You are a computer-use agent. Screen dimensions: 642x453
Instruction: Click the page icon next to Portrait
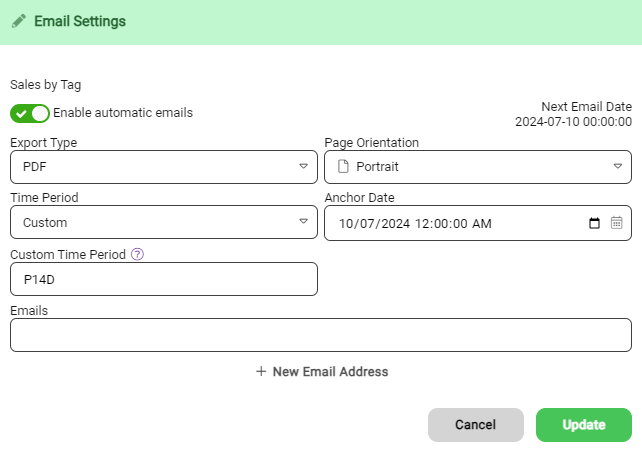pos(343,167)
